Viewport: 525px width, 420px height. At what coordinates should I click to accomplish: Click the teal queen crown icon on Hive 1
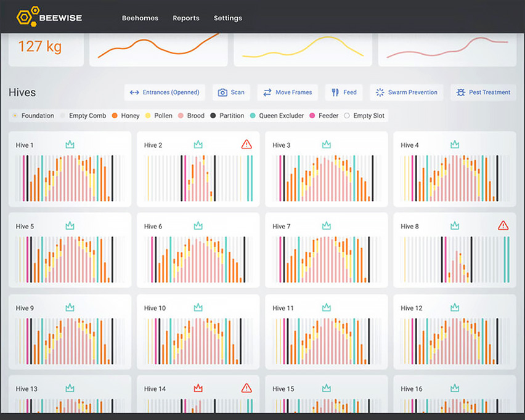coord(70,145)
